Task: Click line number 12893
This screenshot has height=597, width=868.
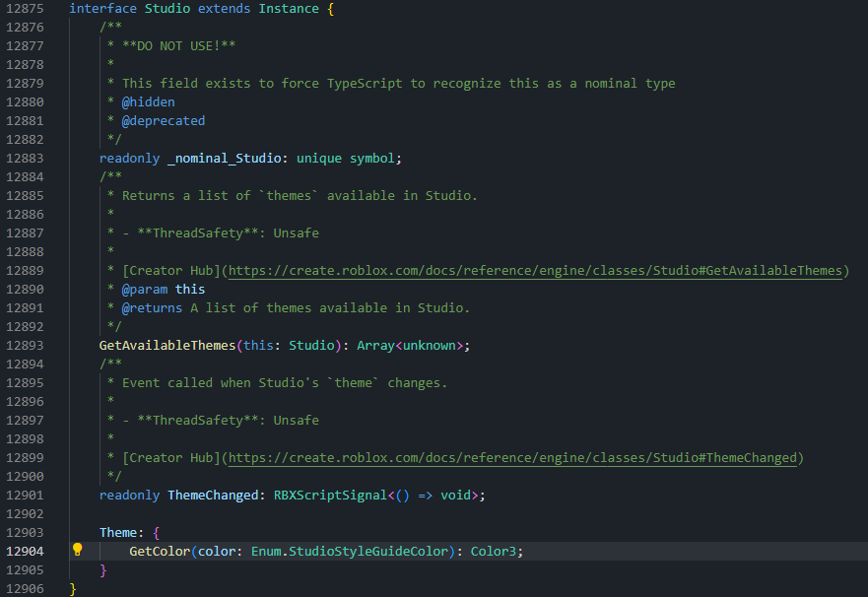Action: coord(25,345)
